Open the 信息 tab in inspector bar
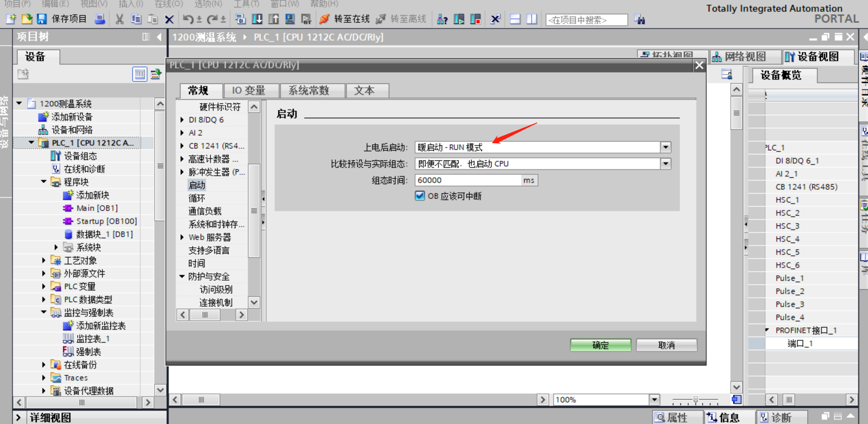Image resolution: width=868 pixels, height=424 pixels. tap(729, 418)
